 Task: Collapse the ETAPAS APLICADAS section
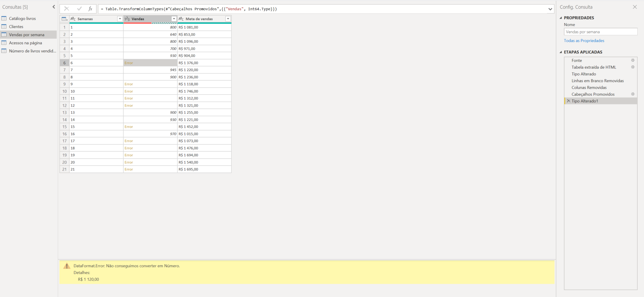(x=561, y=52)
